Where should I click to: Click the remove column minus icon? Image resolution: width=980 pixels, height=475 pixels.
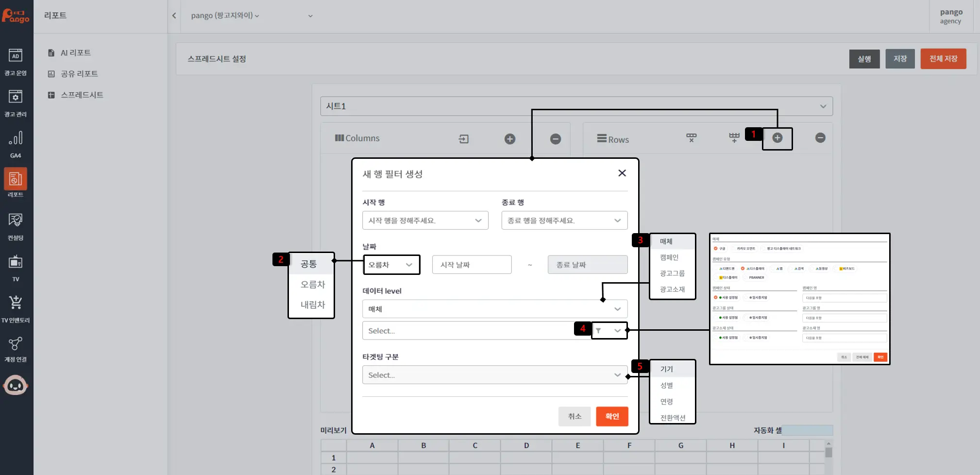click(x=556, y=139)
